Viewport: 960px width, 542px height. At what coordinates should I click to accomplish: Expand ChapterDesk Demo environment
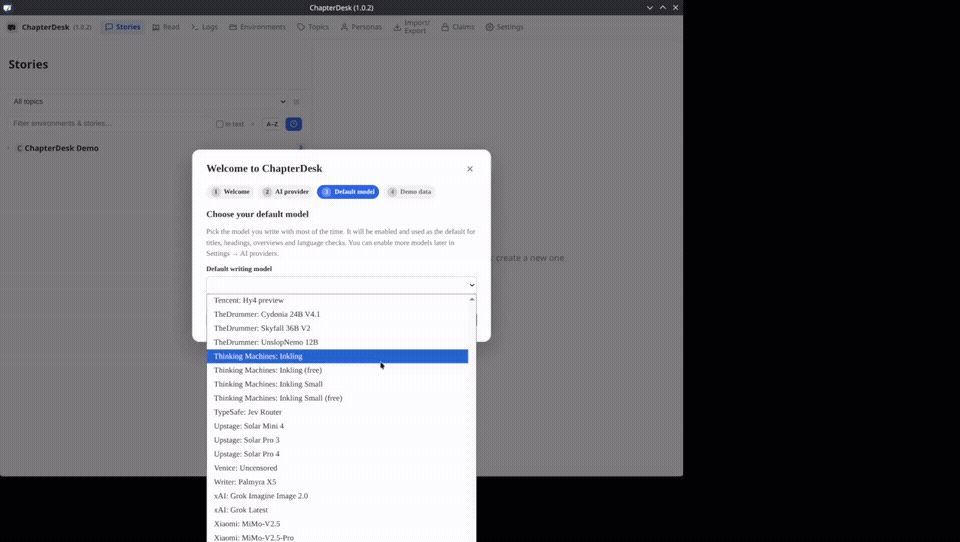coord(9,148)
